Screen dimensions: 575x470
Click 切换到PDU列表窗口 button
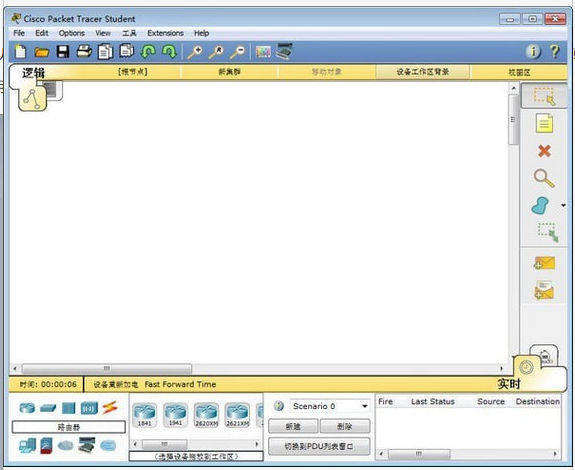(319, 447)
